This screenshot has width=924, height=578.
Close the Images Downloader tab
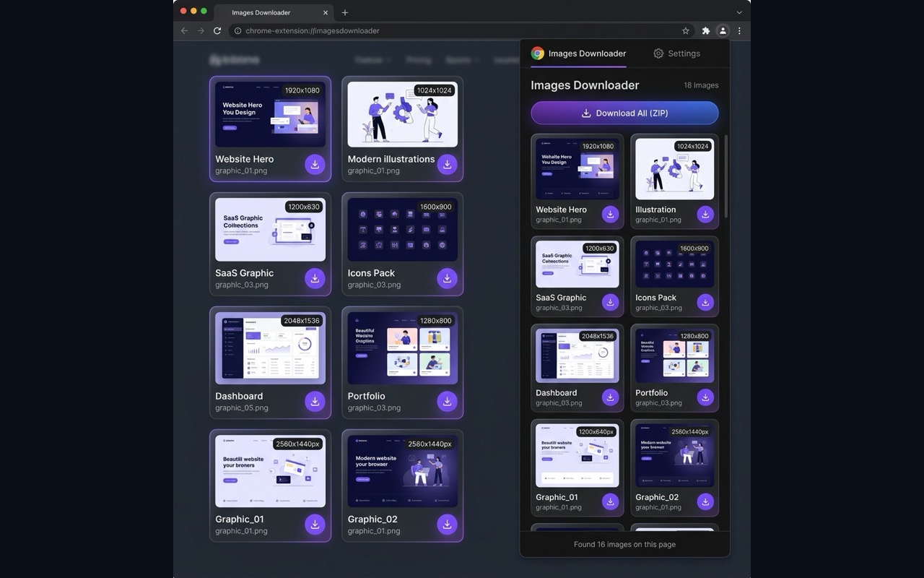pos(326,12)
